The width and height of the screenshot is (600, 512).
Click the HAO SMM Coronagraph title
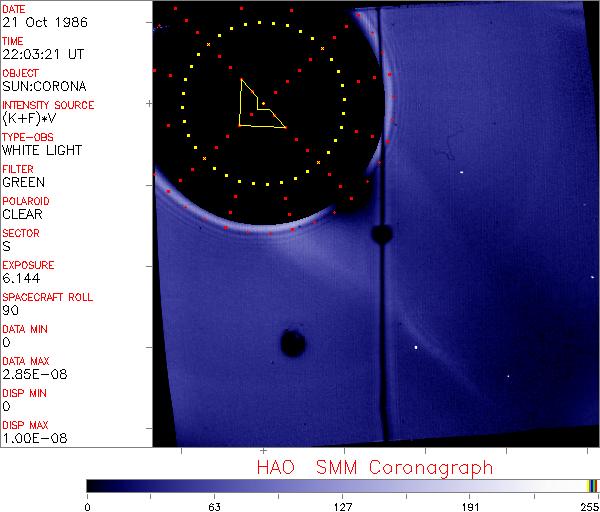[x=375, y=467]
